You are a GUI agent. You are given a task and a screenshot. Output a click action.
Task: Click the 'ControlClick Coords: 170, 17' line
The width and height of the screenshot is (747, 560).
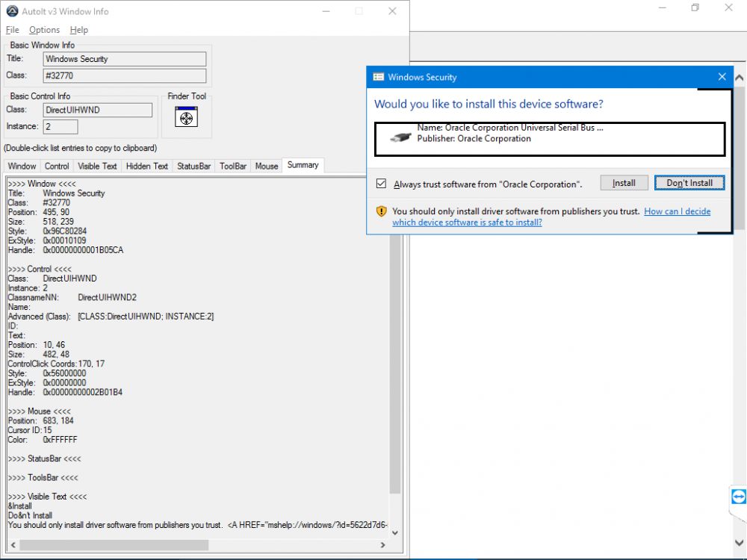pos(56,364)
